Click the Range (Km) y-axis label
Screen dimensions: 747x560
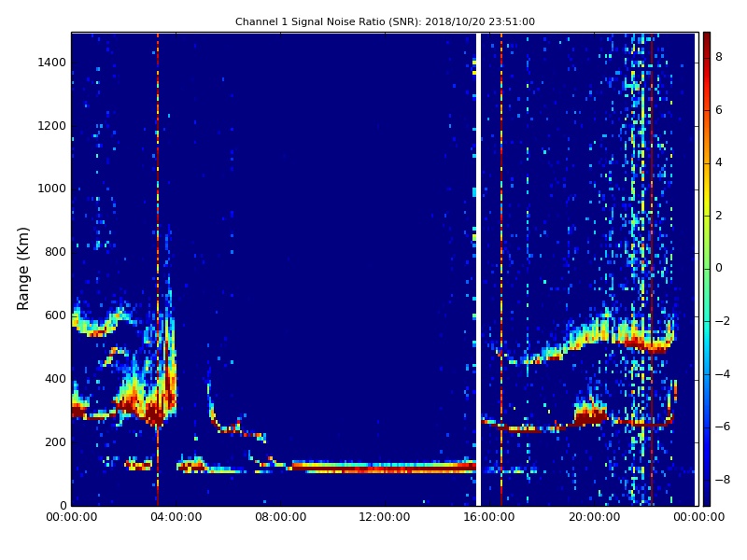coord(22,269)
